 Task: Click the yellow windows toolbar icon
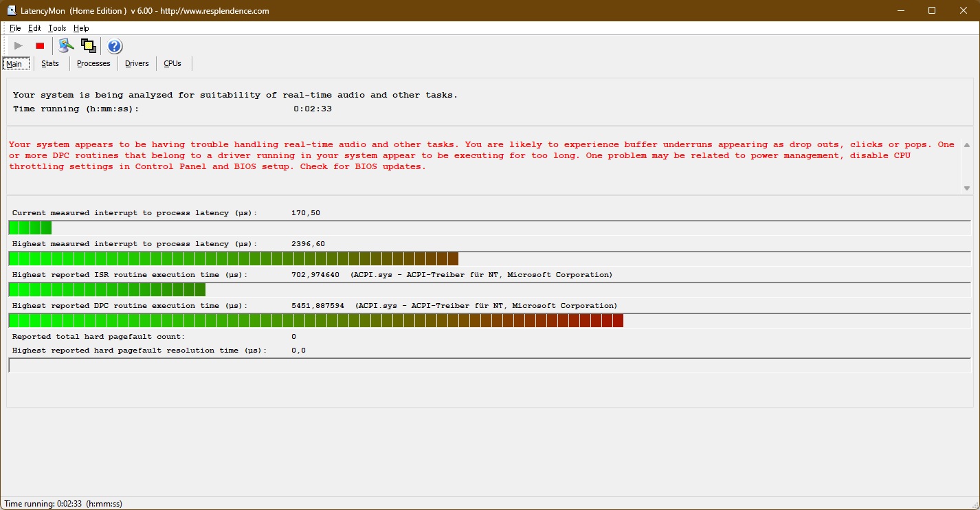pos(88,46)
